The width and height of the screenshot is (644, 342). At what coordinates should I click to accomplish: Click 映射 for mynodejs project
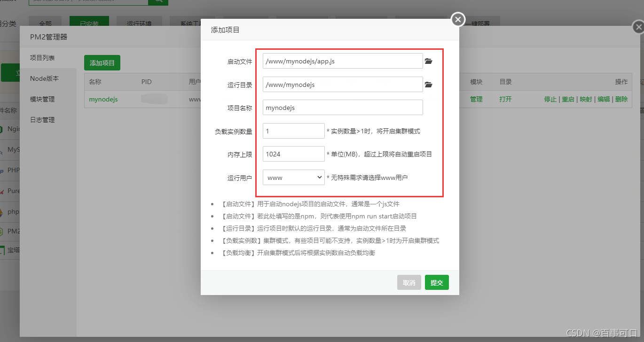(586, 99)
